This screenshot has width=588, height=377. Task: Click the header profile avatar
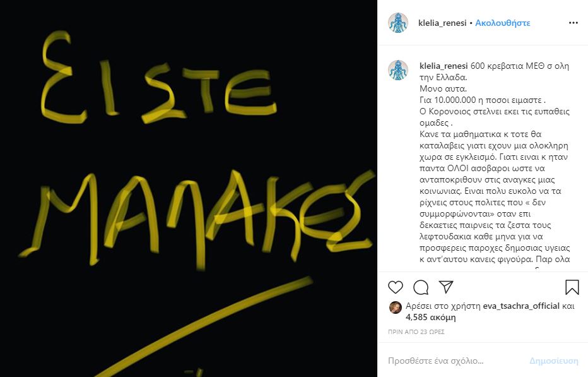[x=398, y=23]
